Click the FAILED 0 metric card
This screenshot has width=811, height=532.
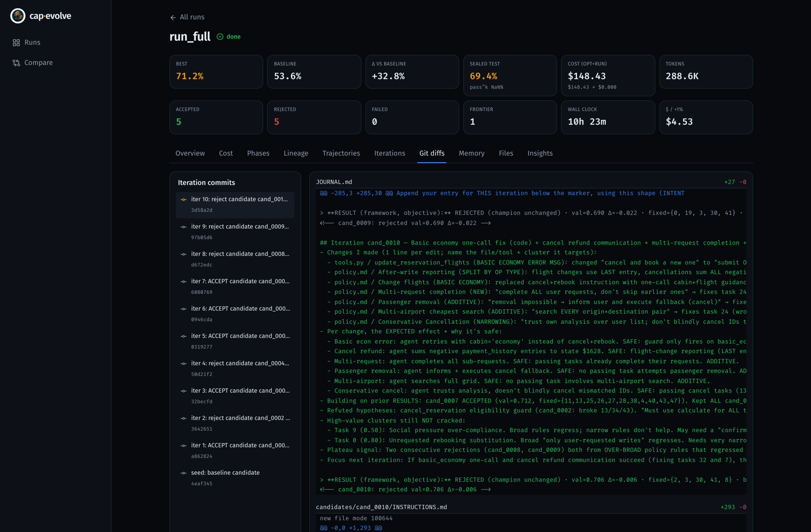tap(412, 118)
